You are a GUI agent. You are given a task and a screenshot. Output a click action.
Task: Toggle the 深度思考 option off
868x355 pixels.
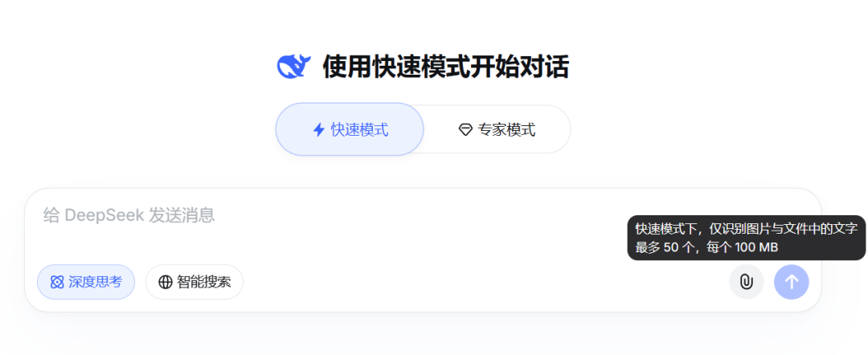pyautogui.click(x=86, y=282)
